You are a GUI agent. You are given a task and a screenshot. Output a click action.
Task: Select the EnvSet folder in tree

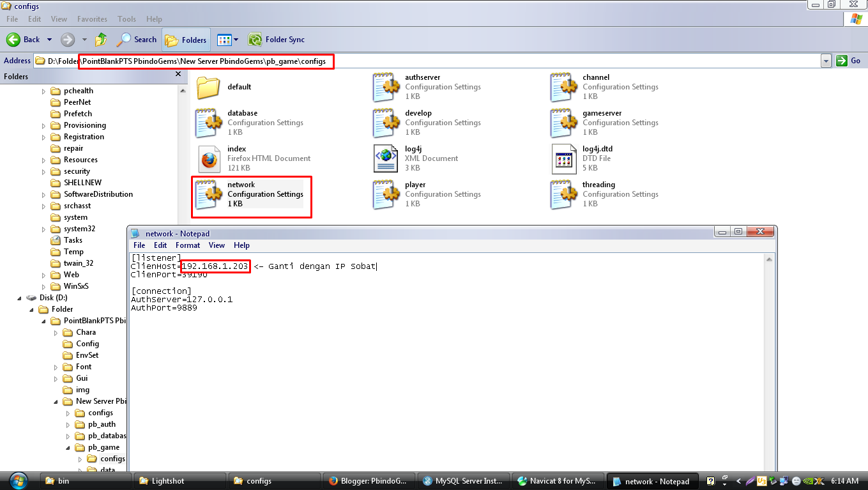87,355
